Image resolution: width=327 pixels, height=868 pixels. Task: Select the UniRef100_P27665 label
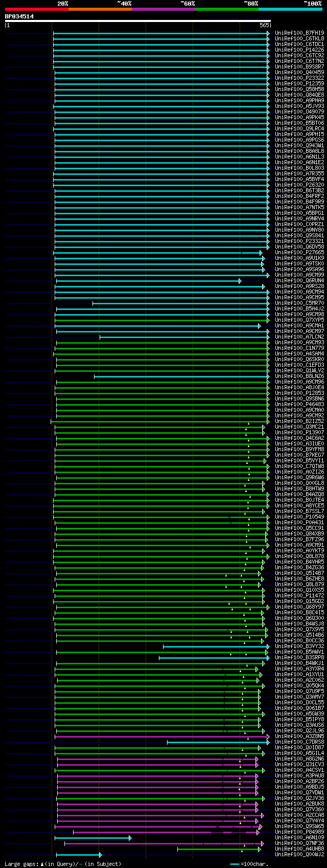[299, 252]
